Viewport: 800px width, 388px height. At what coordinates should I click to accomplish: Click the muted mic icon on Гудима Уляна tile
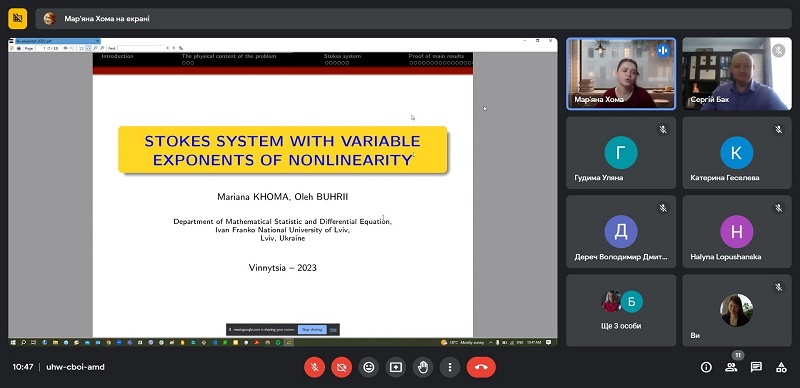coord(663,130)
